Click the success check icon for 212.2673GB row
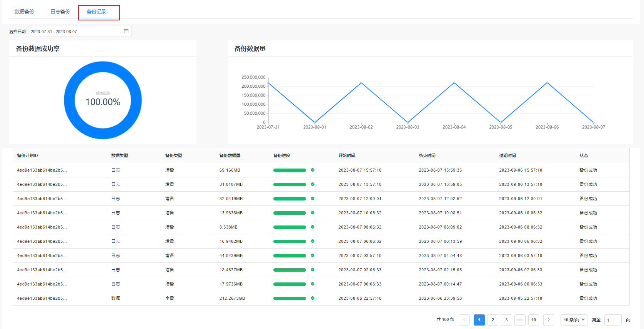The height and width of the screenshot is (329, 644). click(x=313, y=298)
